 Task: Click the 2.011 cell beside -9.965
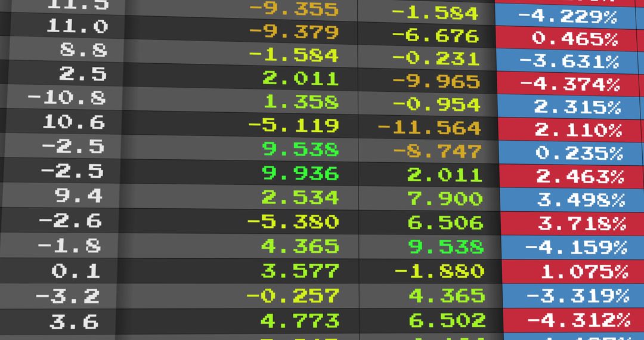(x=301, y=78)
